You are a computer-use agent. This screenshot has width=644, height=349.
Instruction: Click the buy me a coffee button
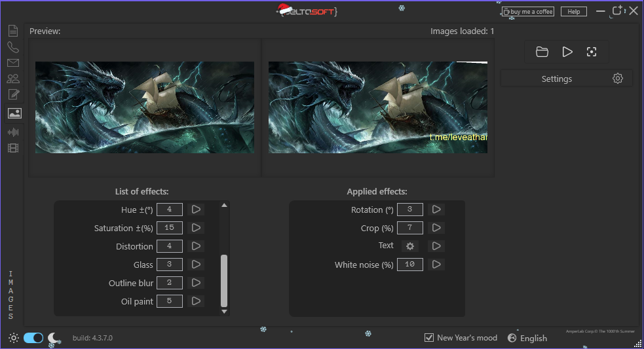527,12
